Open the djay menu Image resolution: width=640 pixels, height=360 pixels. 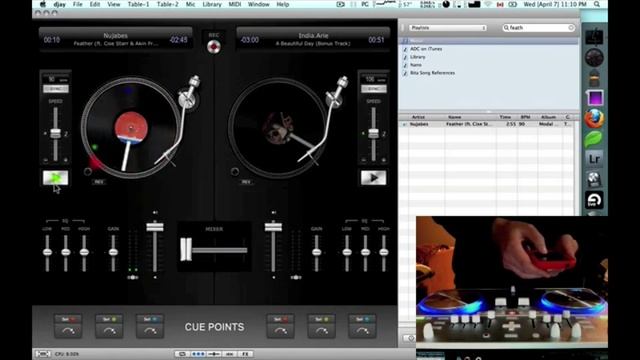point(60,4)
